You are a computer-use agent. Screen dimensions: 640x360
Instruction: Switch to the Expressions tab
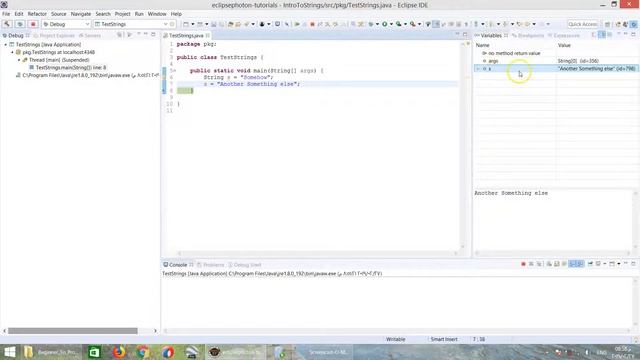click(564, 36)
